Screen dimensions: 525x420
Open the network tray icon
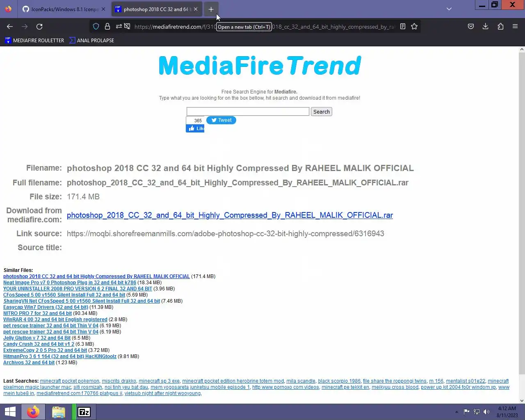[x=477, y=412]
